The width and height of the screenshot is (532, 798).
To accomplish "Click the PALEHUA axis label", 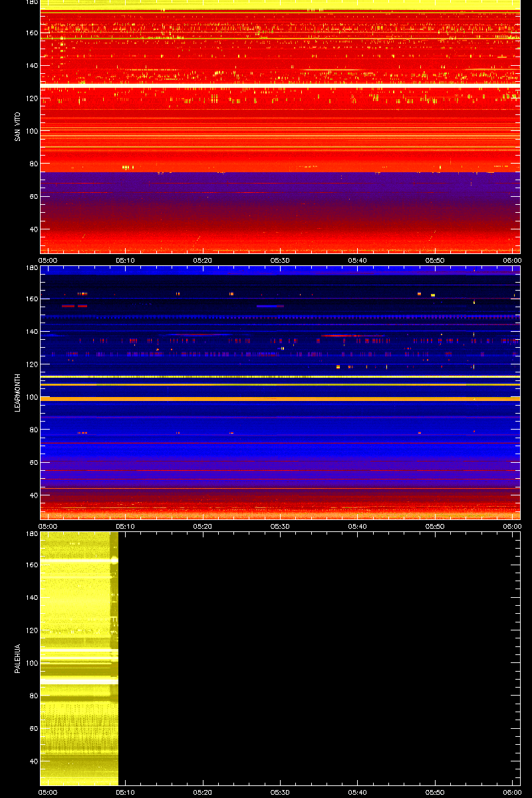I will [x=17, y=658].
